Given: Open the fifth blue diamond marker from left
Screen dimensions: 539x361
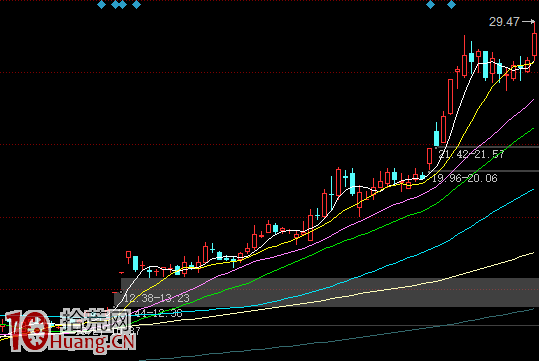Looking at the screenshot, I should (430, 4).
